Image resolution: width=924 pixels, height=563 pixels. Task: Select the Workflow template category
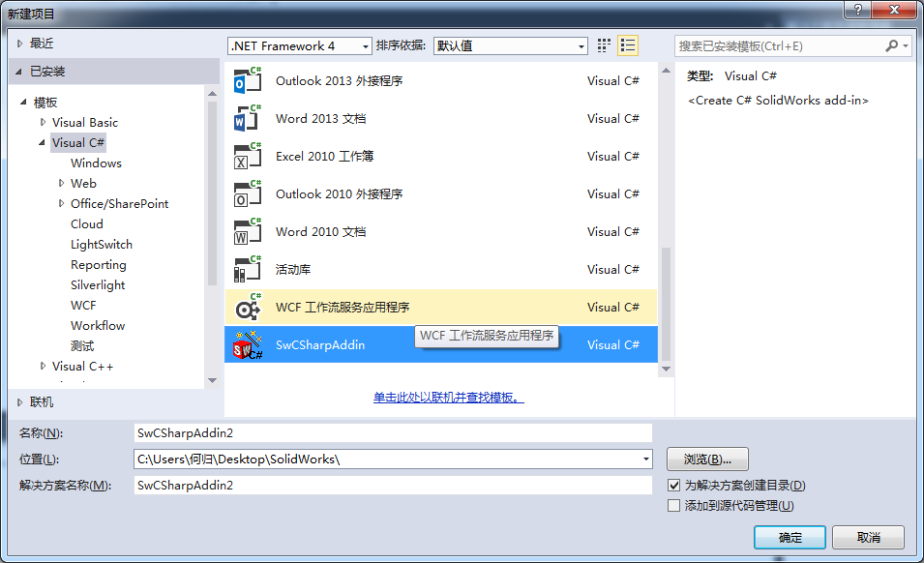(x=98, y=326)
